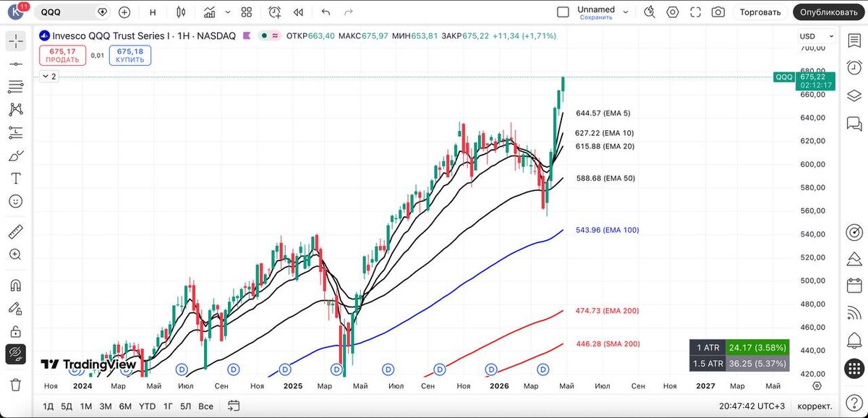This screenshot has height=418, width=868.
Task: Select the brush drawing tool
Action: click(x=15, y=155)
